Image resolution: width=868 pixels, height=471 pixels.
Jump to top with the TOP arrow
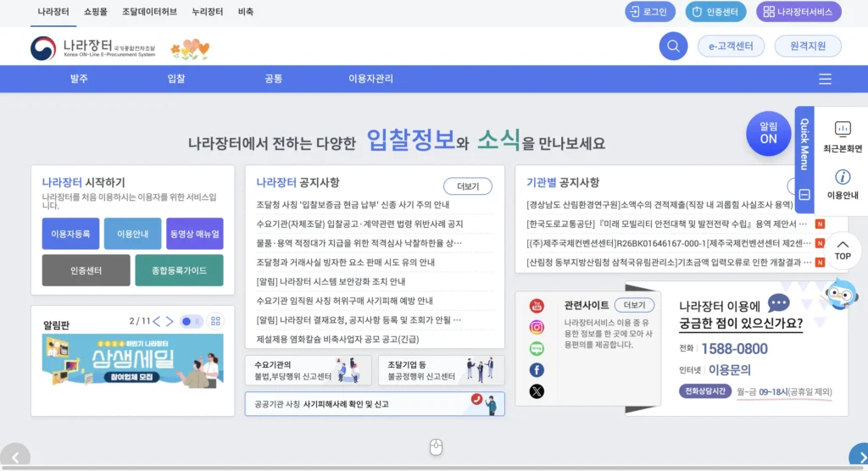click(843, 250)
